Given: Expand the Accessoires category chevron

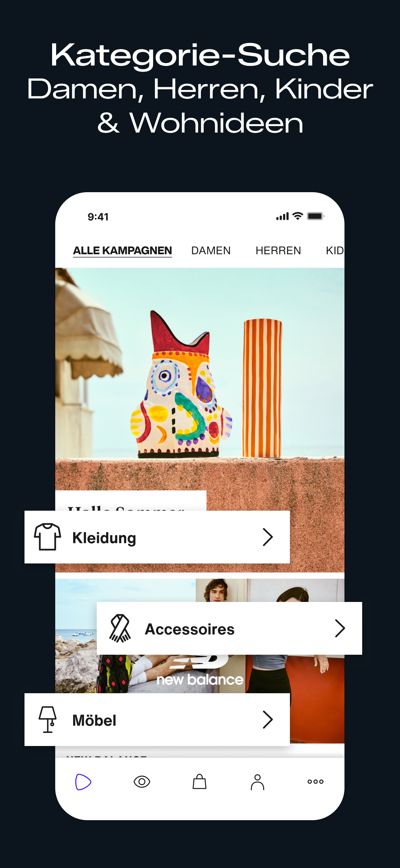Looking at the screenshot, I should (x=340, y=628).
